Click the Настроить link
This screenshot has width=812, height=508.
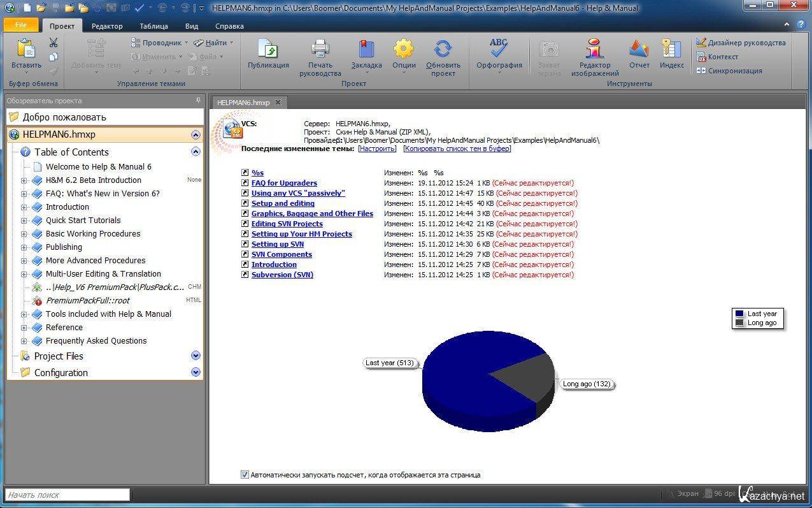pyautogui.click(x=377, y=149)
